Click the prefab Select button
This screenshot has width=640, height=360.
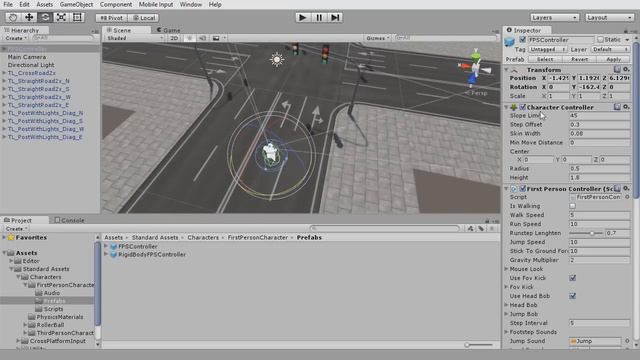pos(545,59)
